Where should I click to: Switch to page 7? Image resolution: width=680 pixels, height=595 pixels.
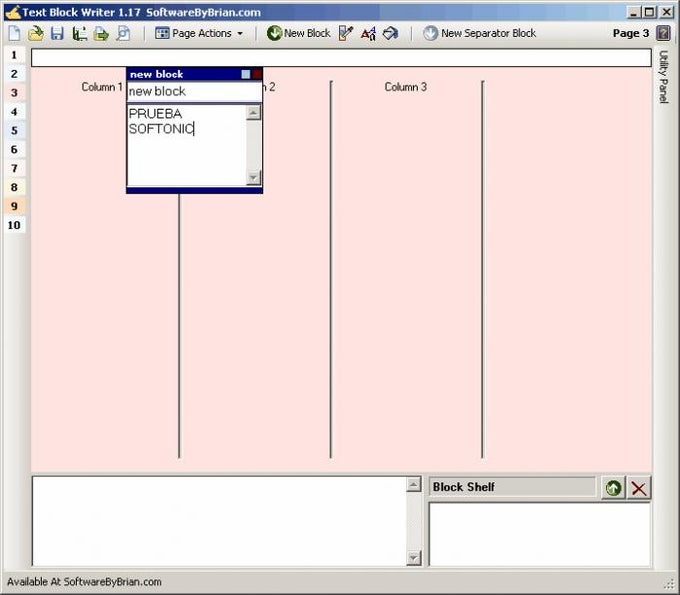click(x=14, y=168)
